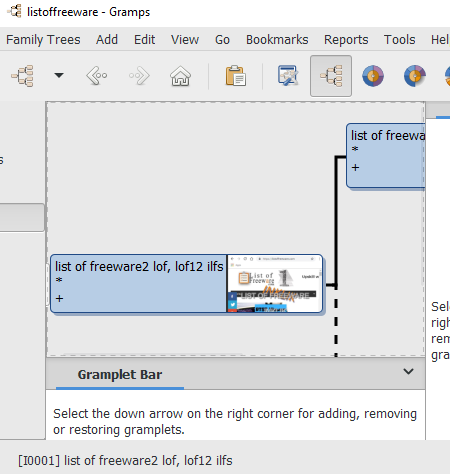Viewport: 450px width, 474px height.
Task: Expand the recent family trees dropdown arrow
Action: (59, 76)
